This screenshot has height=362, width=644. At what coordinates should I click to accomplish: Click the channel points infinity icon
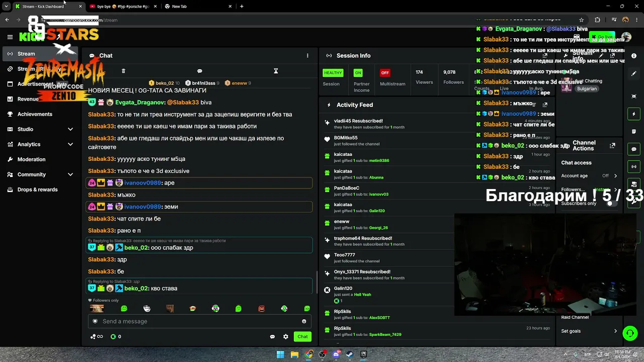(x=97, y=337)
